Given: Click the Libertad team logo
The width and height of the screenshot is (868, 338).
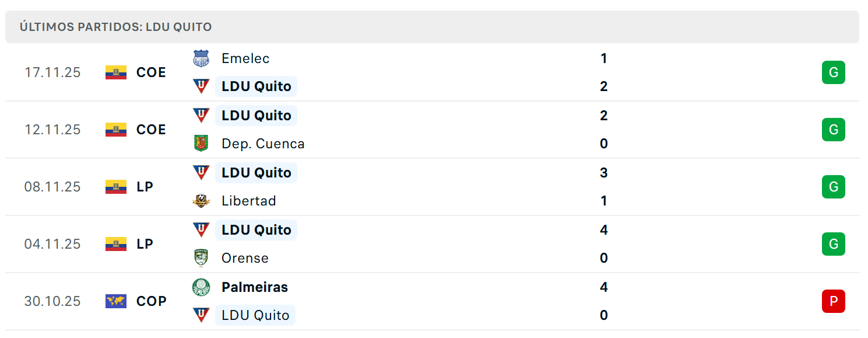Looking at the screenshot, I should [201, 201].
